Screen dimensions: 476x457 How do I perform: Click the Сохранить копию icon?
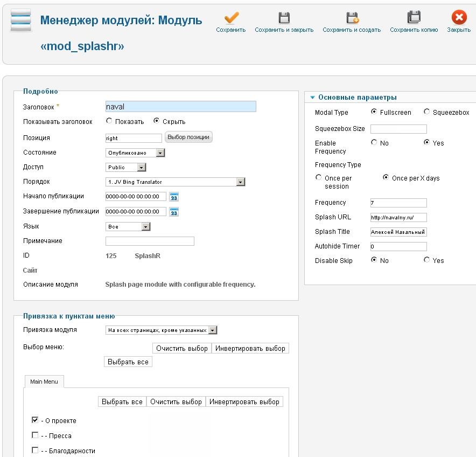(414, 18)
